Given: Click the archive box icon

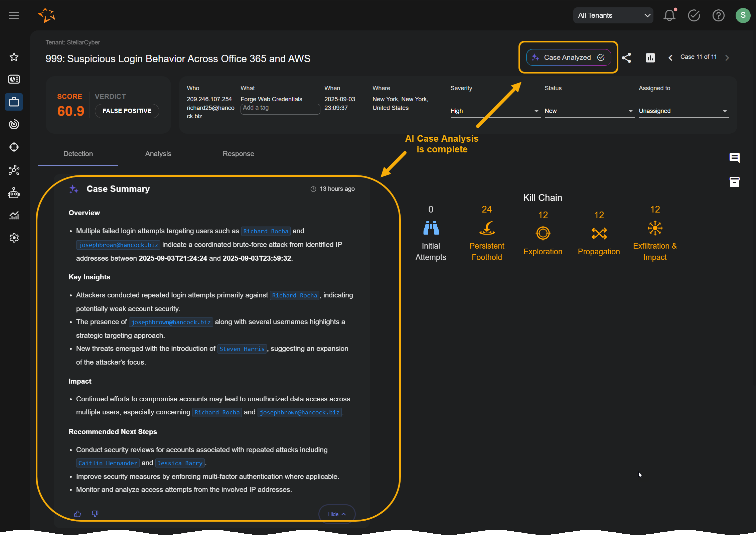Looking at the screenshot, I should tap(734, 182).
